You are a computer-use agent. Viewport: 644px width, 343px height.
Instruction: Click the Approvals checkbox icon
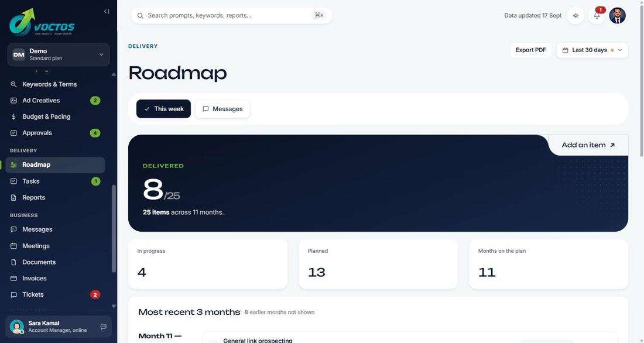point(13,133)
